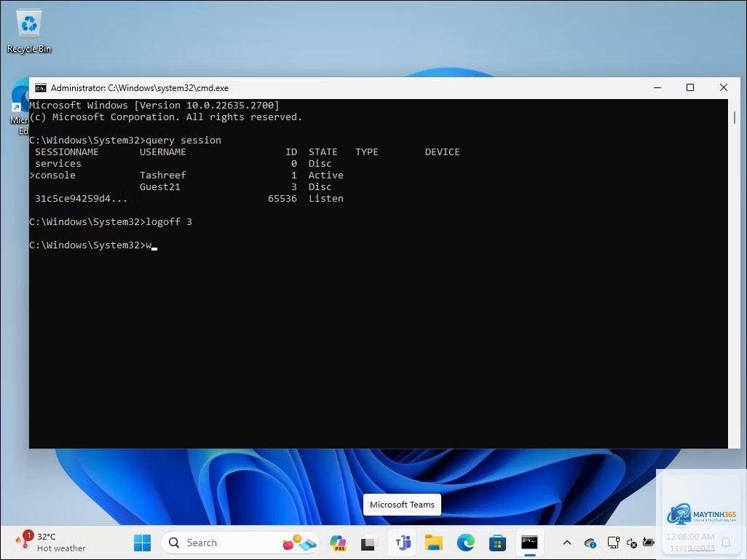Click the Microsoft Teams tooltip label
The image size is (747, 560).
pyautogui.click(x=402, y=505)
